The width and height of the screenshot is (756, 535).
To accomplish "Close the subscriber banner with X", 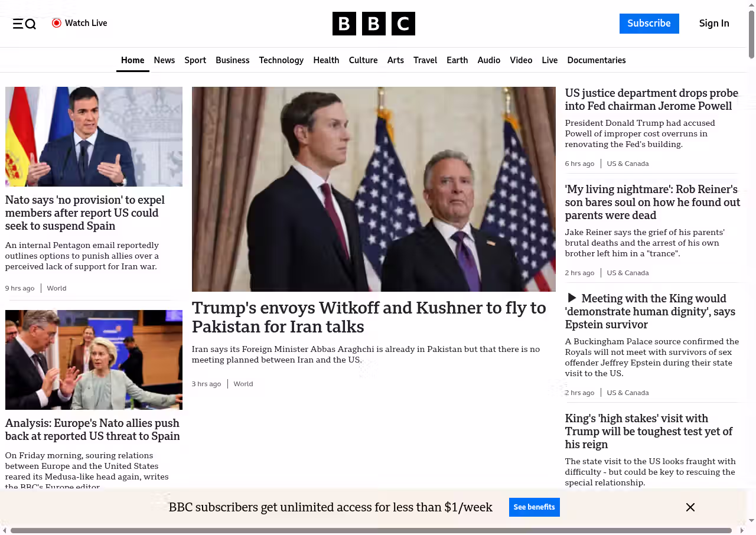I will [690, 507].
